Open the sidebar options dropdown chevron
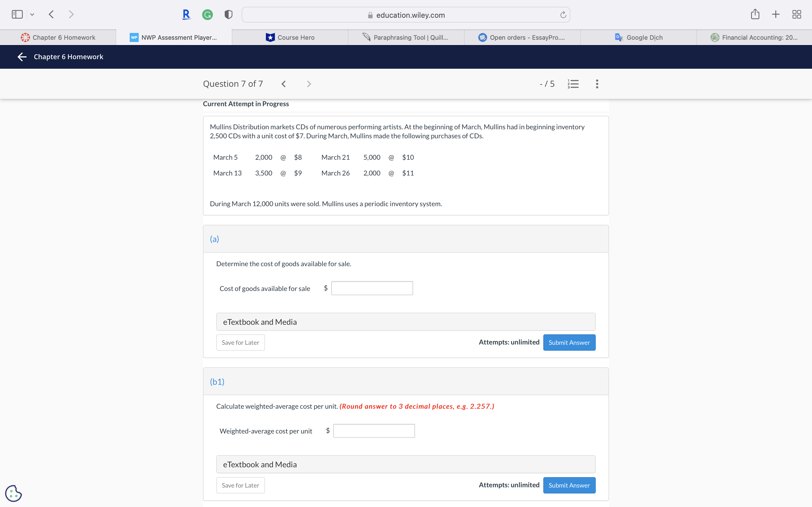The image size is (812, 507). [32, 14]
